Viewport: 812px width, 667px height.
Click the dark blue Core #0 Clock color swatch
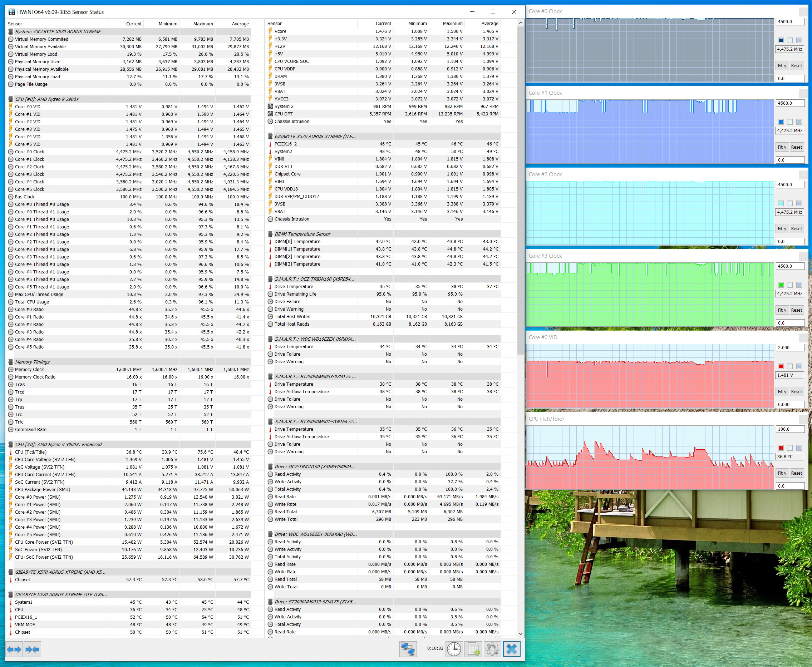[x=781, y=40]
